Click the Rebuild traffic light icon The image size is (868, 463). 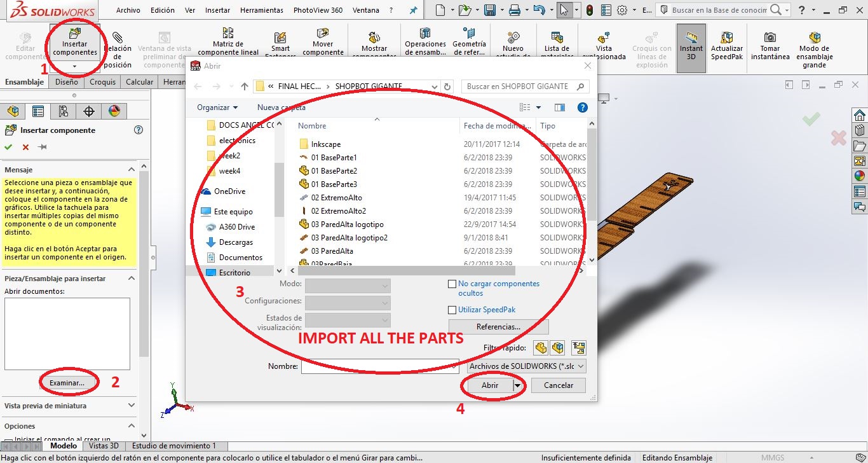pyautogui.click(x=589, y=10)
